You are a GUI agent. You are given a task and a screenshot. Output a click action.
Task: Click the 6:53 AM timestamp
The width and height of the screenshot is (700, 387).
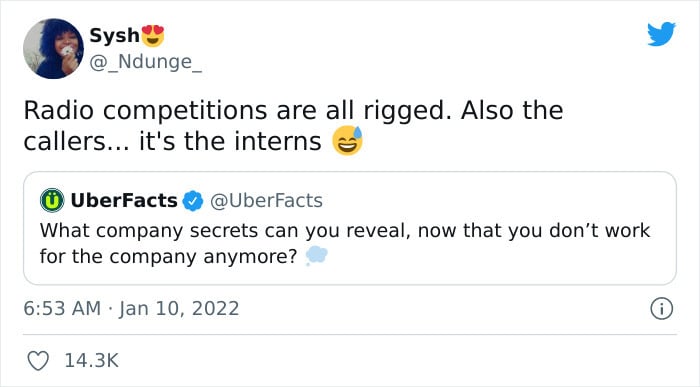point(62,309)
